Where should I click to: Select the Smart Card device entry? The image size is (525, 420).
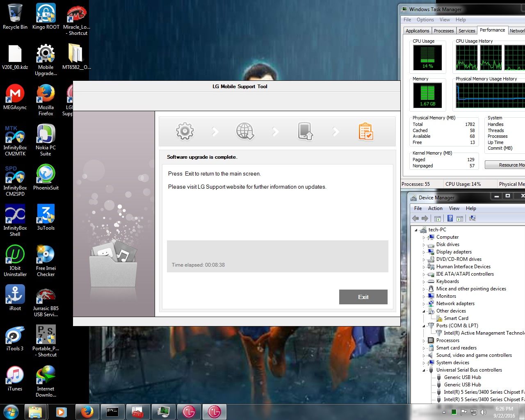pos(456,318)
